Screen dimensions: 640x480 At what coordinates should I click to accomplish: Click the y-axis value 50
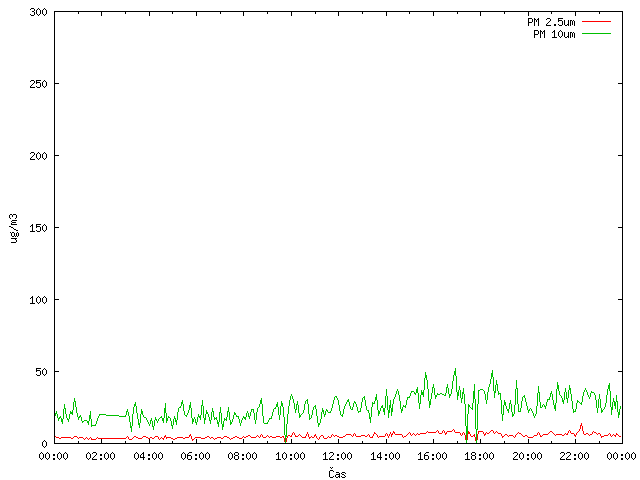tap(41, 372)
